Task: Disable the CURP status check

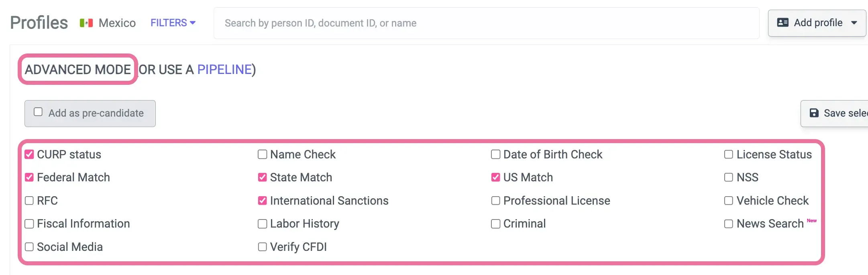Action: pyautogui.click(x=29, y=154)
